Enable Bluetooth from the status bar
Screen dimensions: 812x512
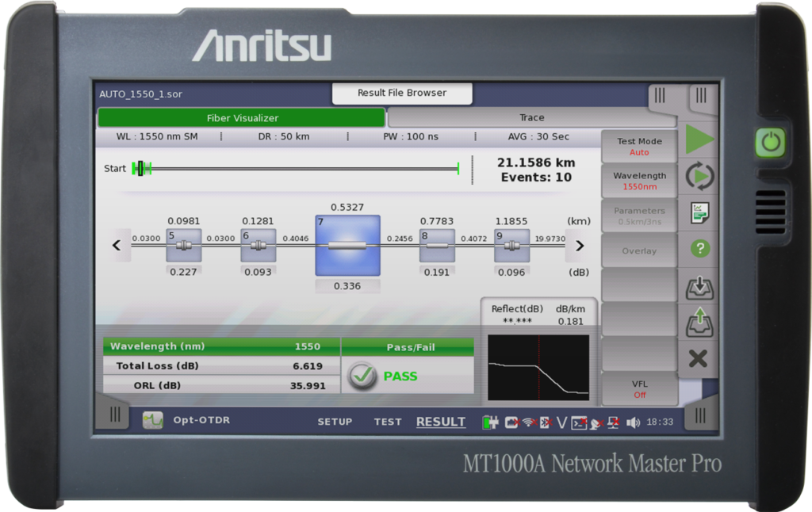coord(544,422)
